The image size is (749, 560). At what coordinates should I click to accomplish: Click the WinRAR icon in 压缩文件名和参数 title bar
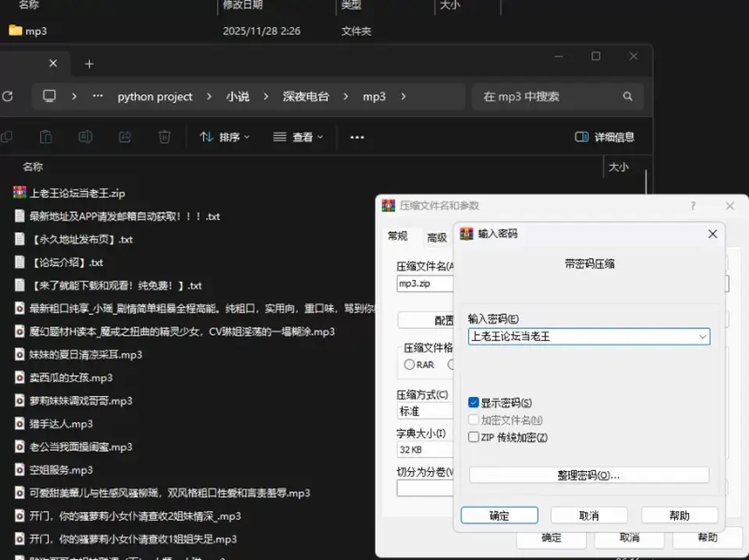coord(389,206)
